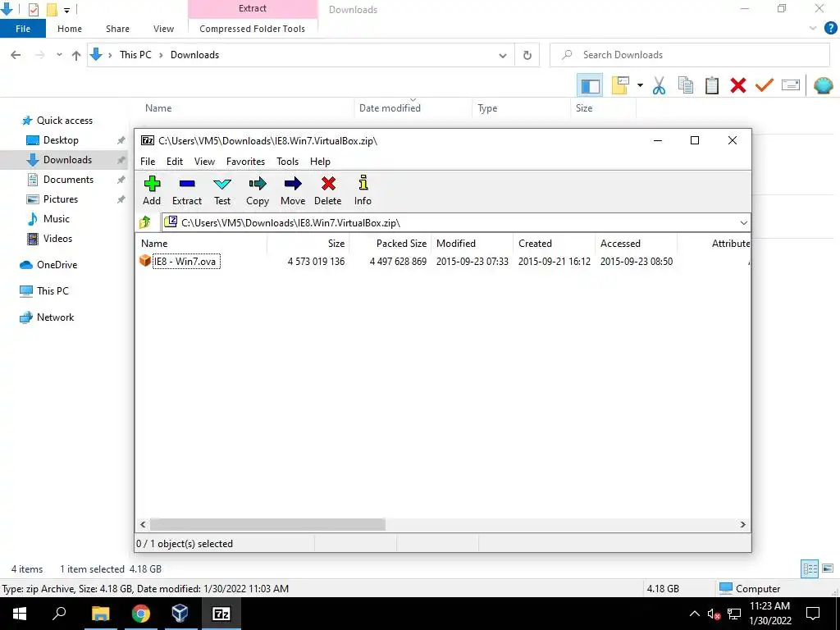This screenshot has height=630, width=840.
Task: Open the 7-Zip File menu
Action: pyautogui.click(x=148, y=162)
